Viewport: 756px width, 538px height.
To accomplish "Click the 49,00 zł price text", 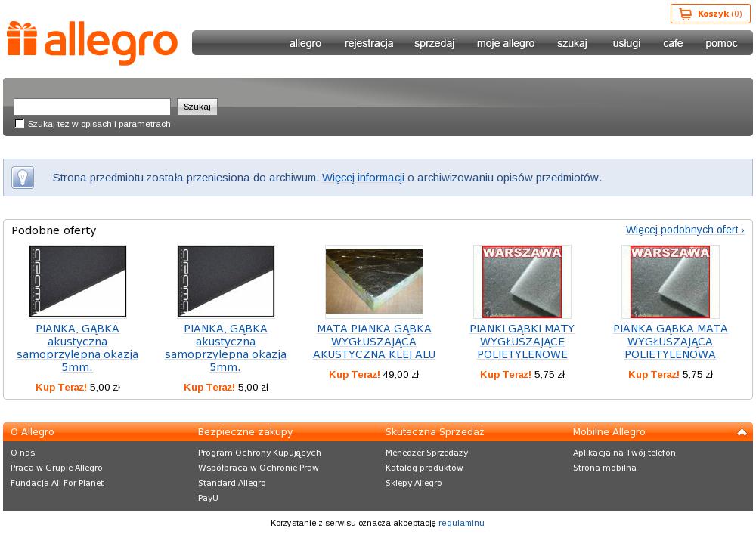I will click(x=401, y=375).
